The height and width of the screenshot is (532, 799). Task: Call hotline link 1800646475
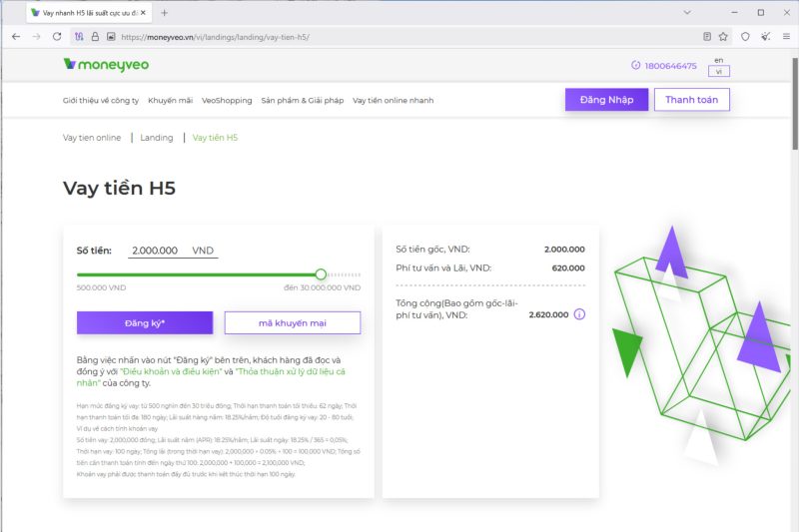coord(670,66)
